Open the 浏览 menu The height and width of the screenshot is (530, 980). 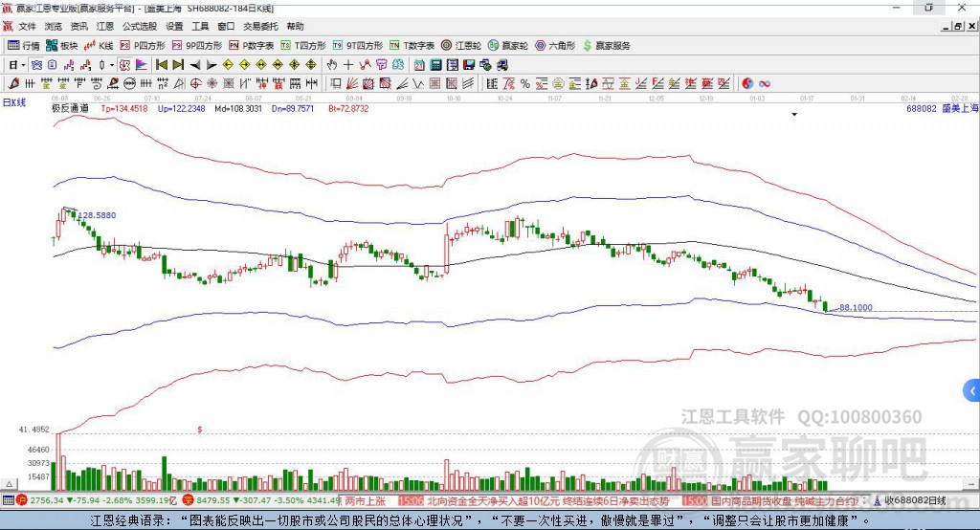54,26
